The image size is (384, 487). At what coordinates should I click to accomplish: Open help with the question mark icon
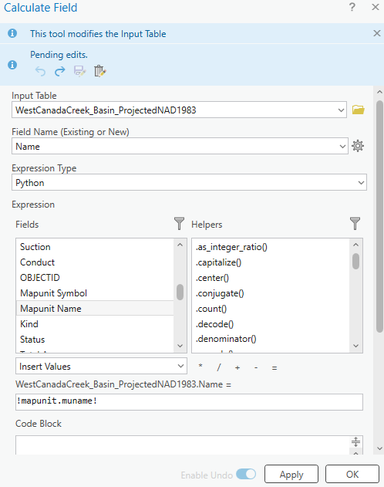(352, 7)
